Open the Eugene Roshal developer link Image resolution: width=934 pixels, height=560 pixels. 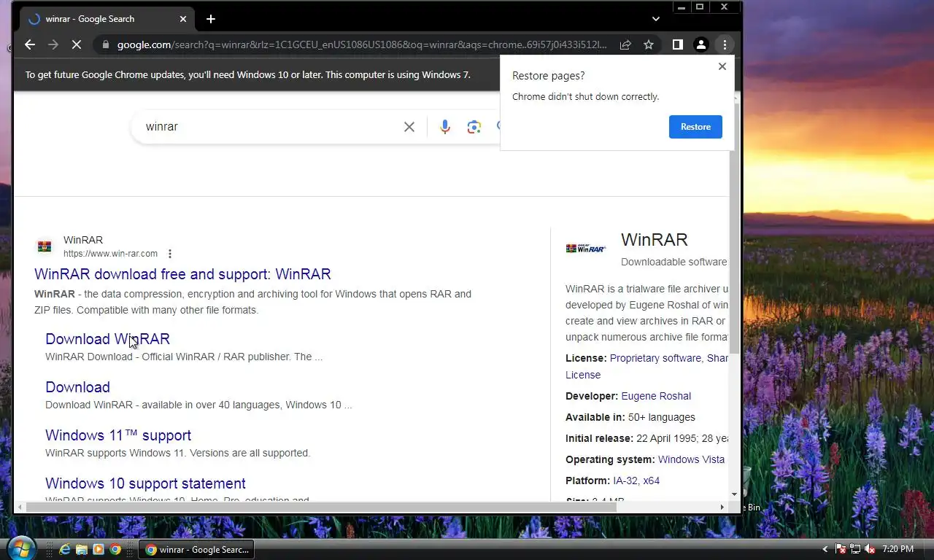click(656, 396)
